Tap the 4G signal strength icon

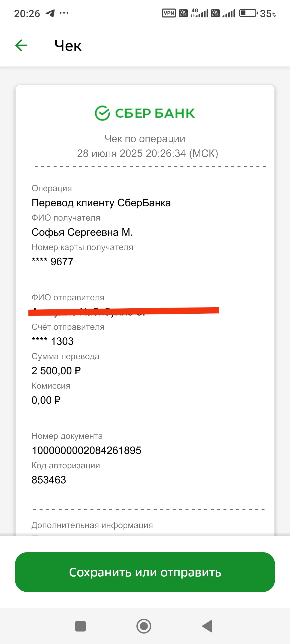tap(200, 13)
